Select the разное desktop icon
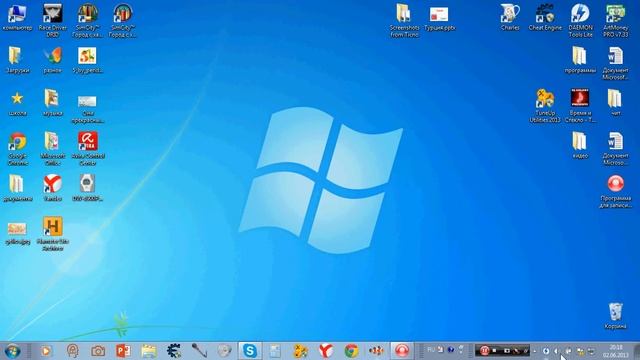 coord(52,60)
